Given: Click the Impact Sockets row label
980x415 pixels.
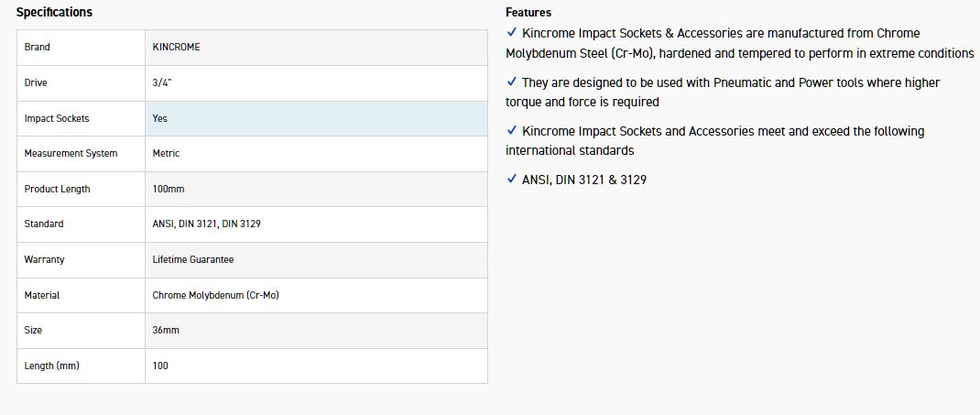Looking at the screenshot, I should [57, 118].
